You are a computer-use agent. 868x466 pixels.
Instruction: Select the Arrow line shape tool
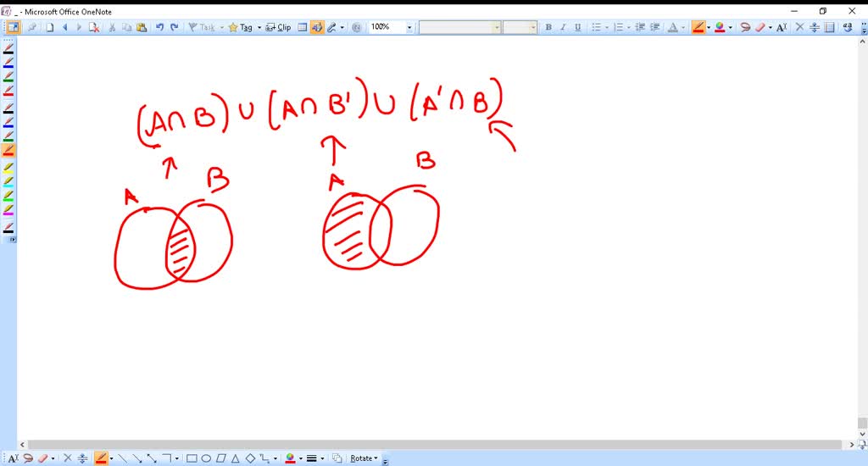click(x=137, y=458)
